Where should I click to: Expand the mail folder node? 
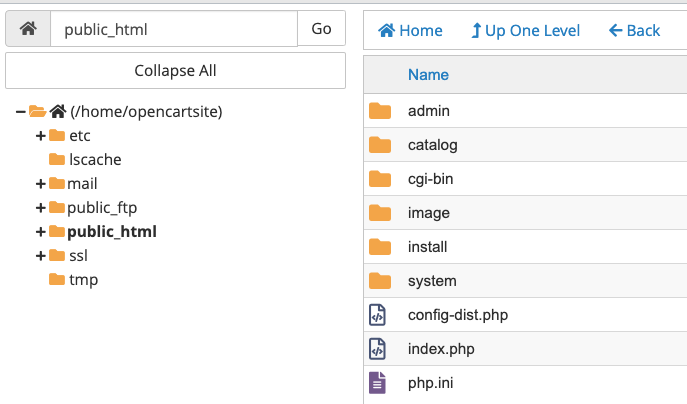pyautogui.click(x=41, y=183)
